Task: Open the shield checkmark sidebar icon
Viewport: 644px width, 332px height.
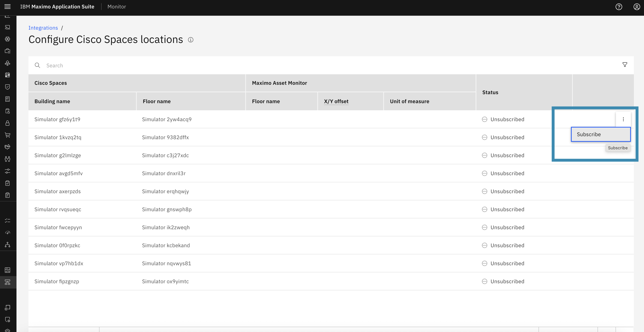Action: 7,87
